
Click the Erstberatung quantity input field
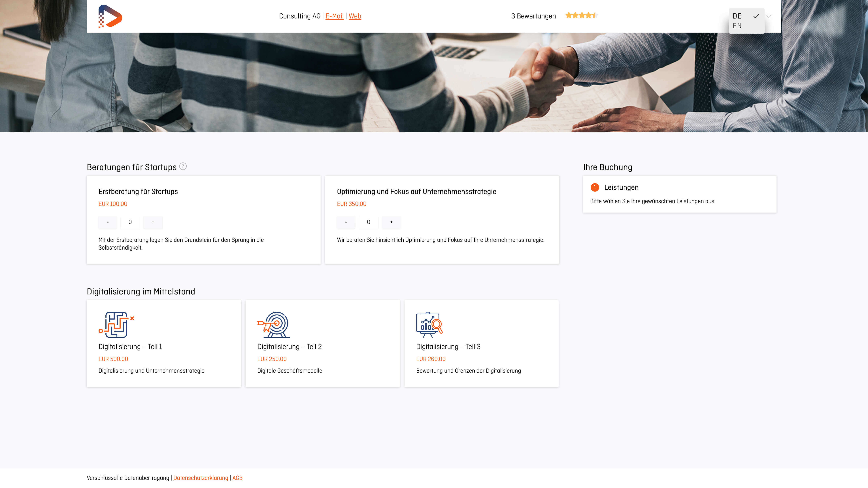(x=130, y=222)
